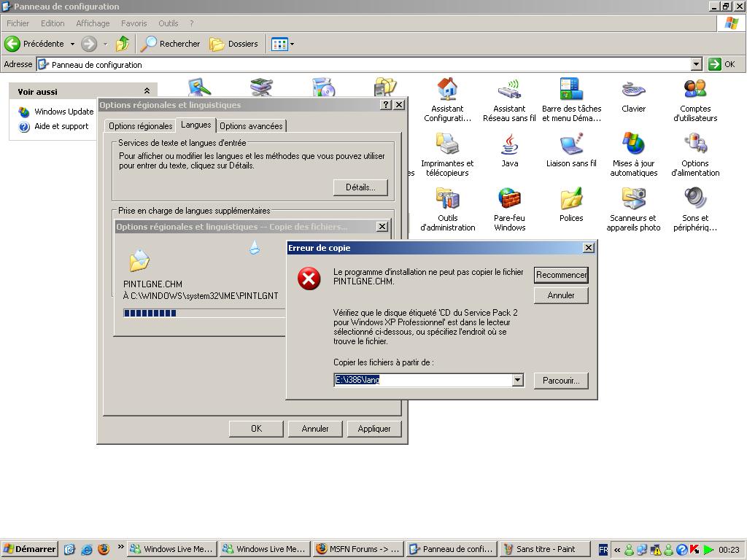
Task: Launch Firefox from the quick launch bar
Action: point(104,549)
